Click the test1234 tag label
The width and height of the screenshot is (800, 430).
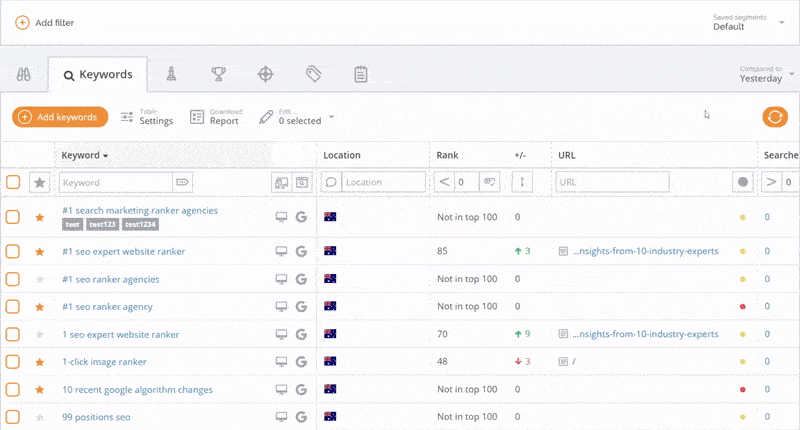(140, 224)
